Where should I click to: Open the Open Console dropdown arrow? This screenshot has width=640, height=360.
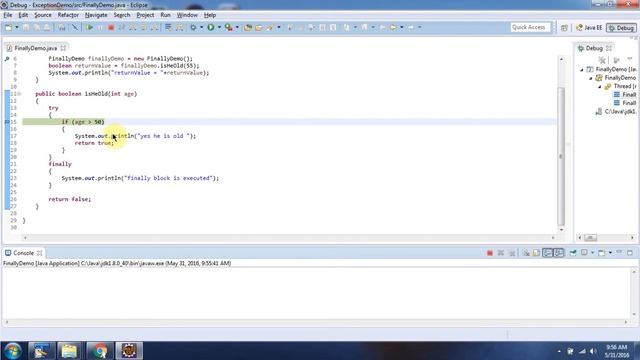point(610,253)
